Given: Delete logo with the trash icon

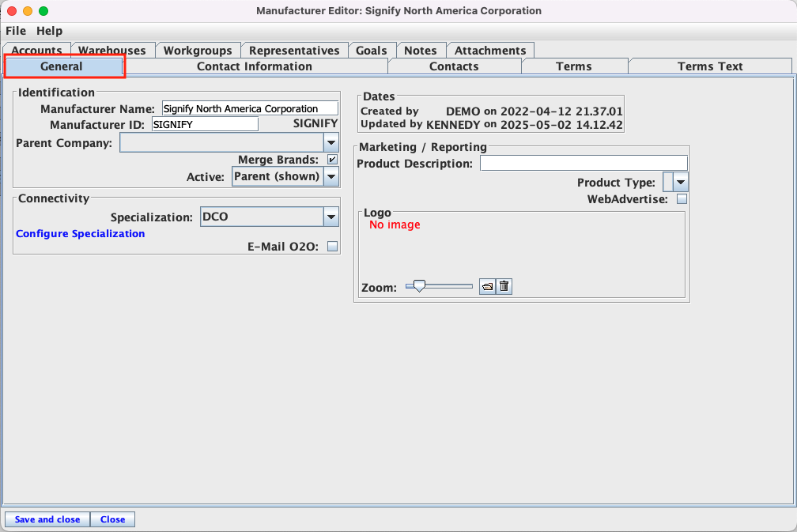Looking at the screenshot, I should click(504, 287).
